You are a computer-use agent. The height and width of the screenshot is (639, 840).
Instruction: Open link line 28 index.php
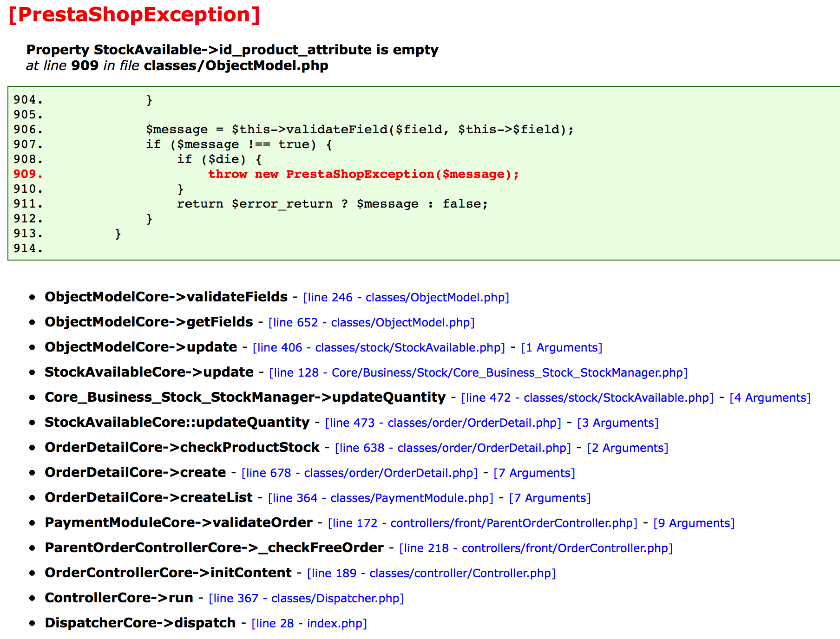[x=309, y=624]
